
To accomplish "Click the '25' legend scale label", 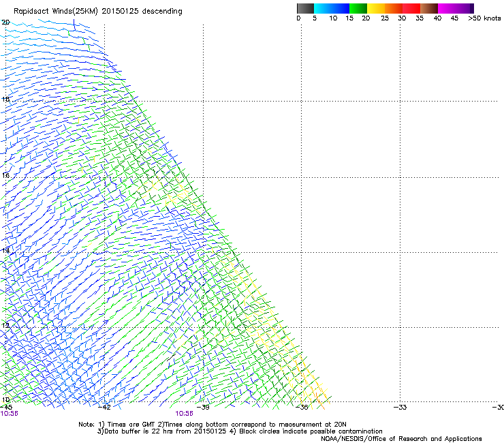I will coord(385,18).
